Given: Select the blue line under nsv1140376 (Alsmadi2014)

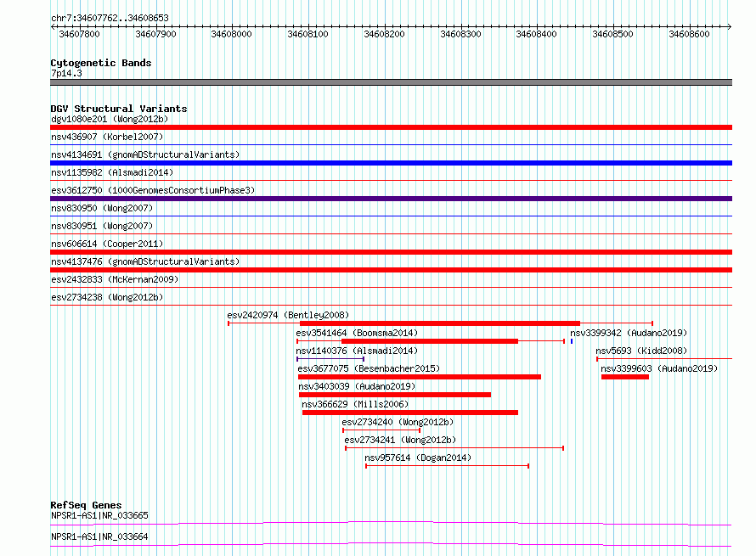Looking at the screenshot, I should [330, 359].
